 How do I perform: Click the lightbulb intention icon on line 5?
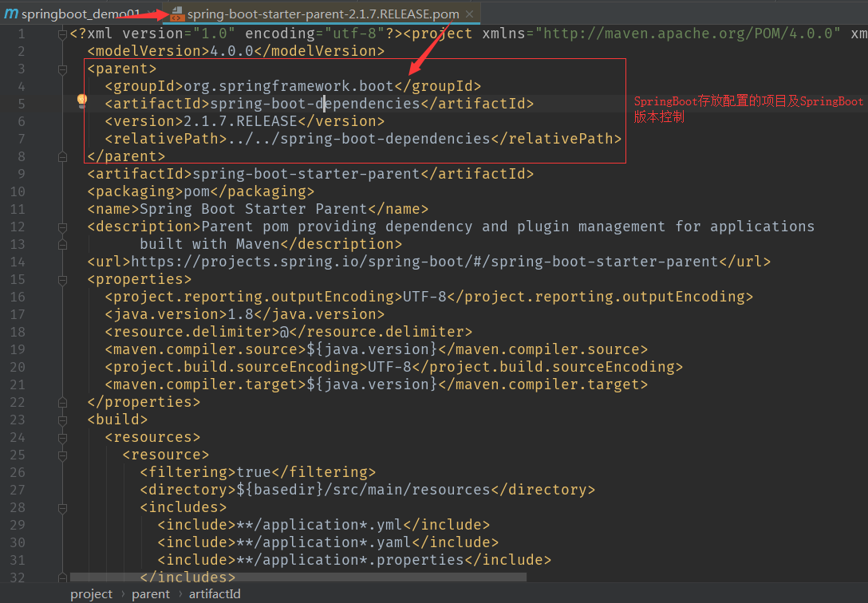pos(82,100)
